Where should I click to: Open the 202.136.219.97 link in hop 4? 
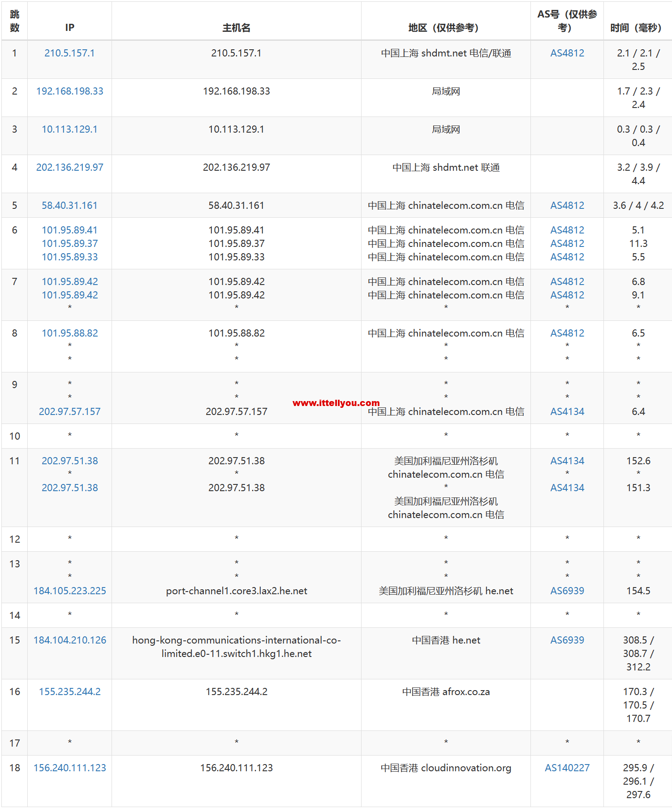69,167
